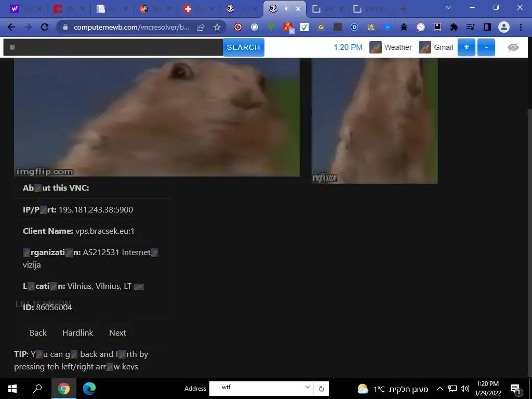Open the green checkmark extension icon
Viewport: 532px width, 399px height.
(x=304, y=27)
